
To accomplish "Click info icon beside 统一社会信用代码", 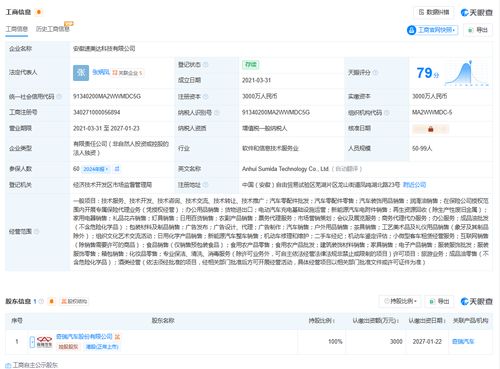I will click(59, 97).
